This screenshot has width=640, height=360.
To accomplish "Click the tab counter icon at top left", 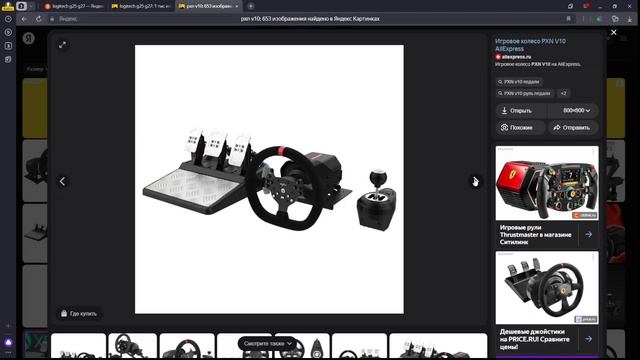I will 21,6.
